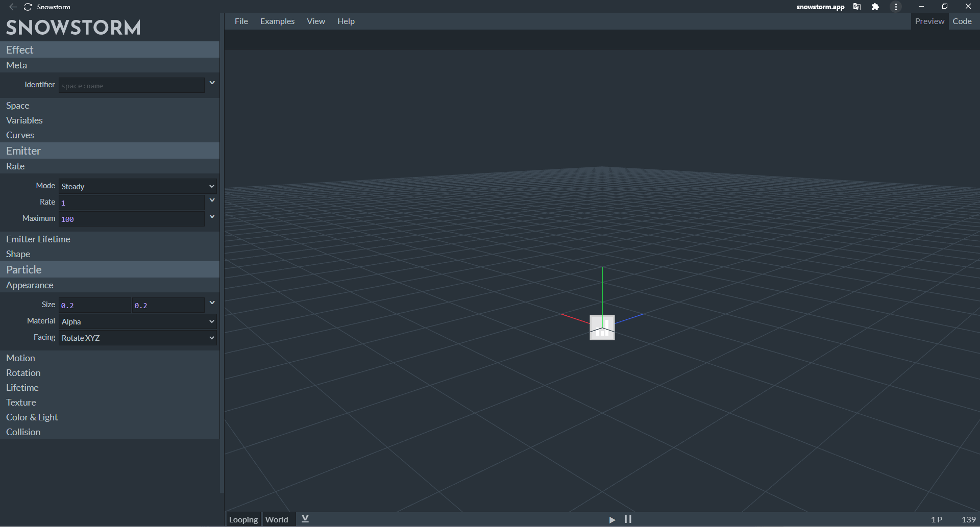Click the translate icon in title bar
This screenshot has height=527, width=980.
[x=857, y=7]
